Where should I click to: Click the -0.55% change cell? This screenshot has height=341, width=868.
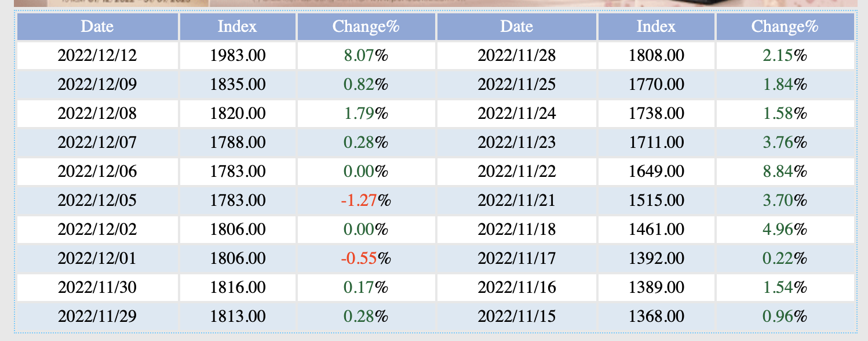pos(366,259)
